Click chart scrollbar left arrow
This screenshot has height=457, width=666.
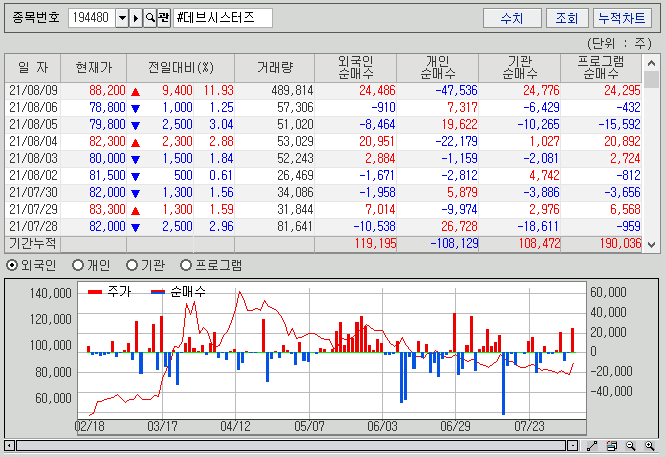click(10, 446)
